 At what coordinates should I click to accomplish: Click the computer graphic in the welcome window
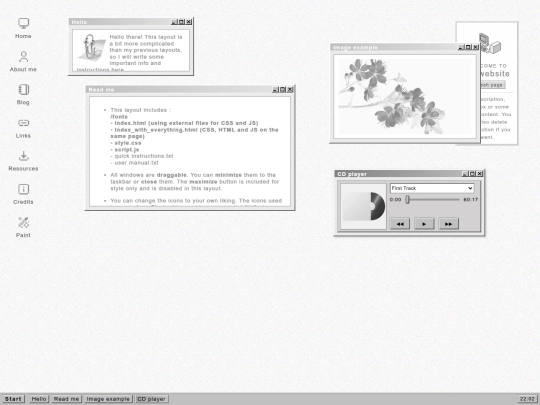(x=490, y=43)
